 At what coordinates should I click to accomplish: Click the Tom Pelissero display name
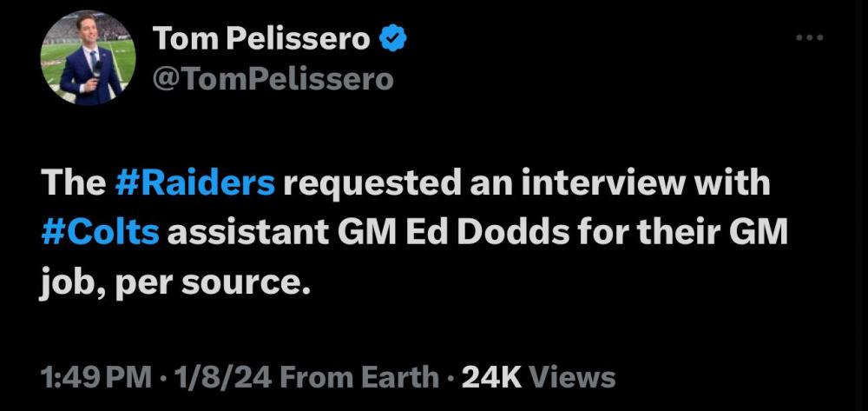point(262,39)
